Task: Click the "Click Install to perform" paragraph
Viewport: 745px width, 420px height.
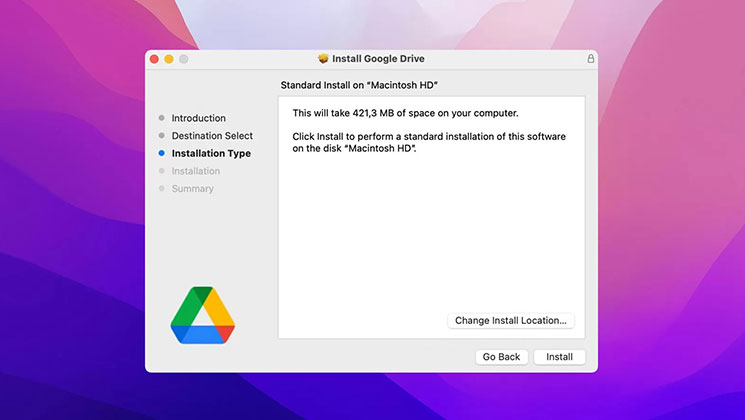Action: click(x=429, y=142)
